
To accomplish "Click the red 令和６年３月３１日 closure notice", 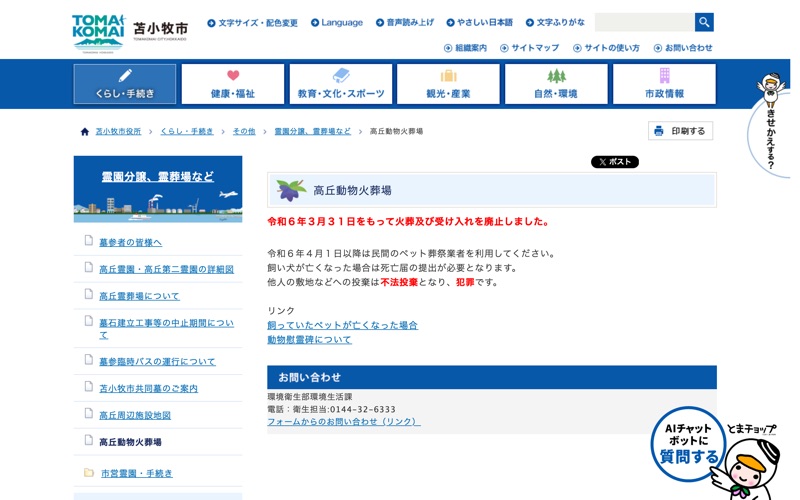I will (x=408, y=221).
